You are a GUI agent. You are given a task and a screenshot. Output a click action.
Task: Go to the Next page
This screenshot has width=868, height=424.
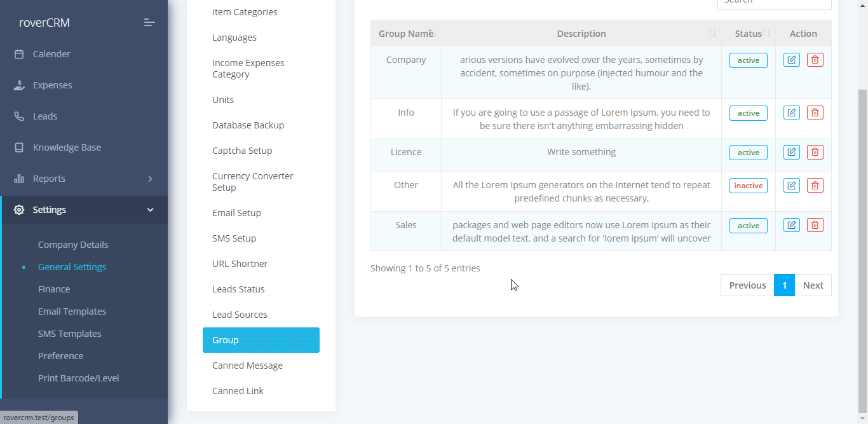pyautogui.click(x=813, y=285)
